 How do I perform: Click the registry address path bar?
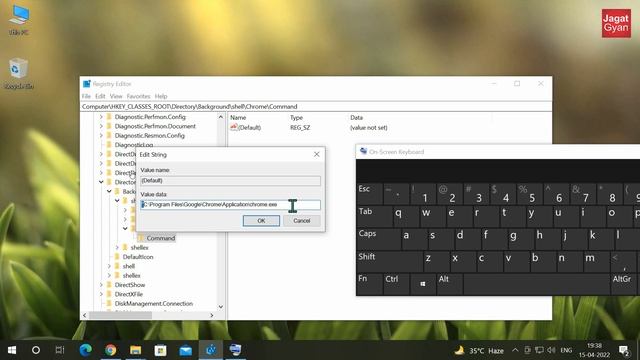(x=316, y=107)
